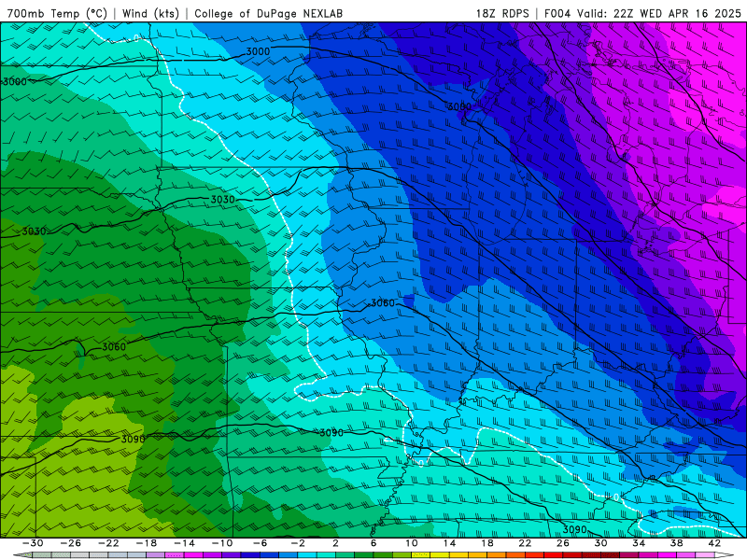Click the yellow swatch beneath the 10 label
747x560 pixels.
pos(421,555)
